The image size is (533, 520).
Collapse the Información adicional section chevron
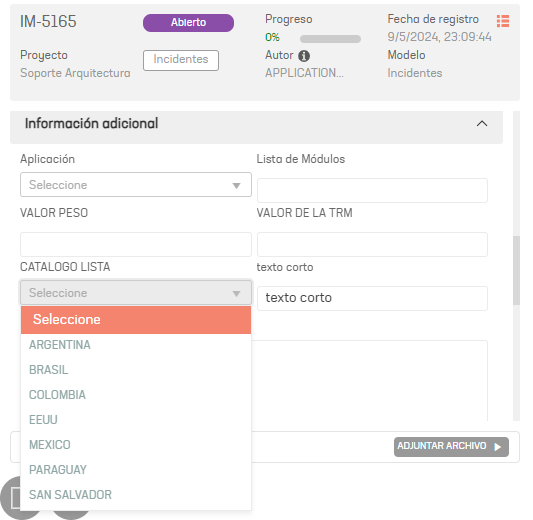(x=482, y=124)
